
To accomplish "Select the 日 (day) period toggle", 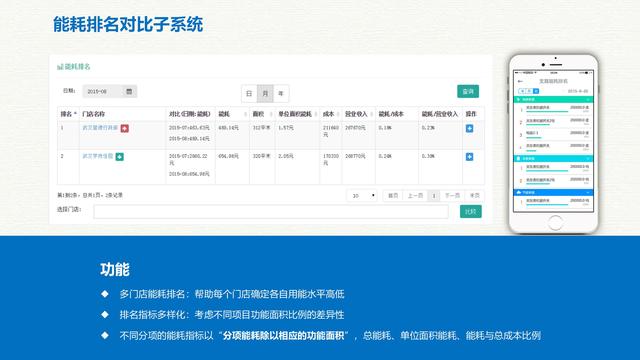I will 249,93.
